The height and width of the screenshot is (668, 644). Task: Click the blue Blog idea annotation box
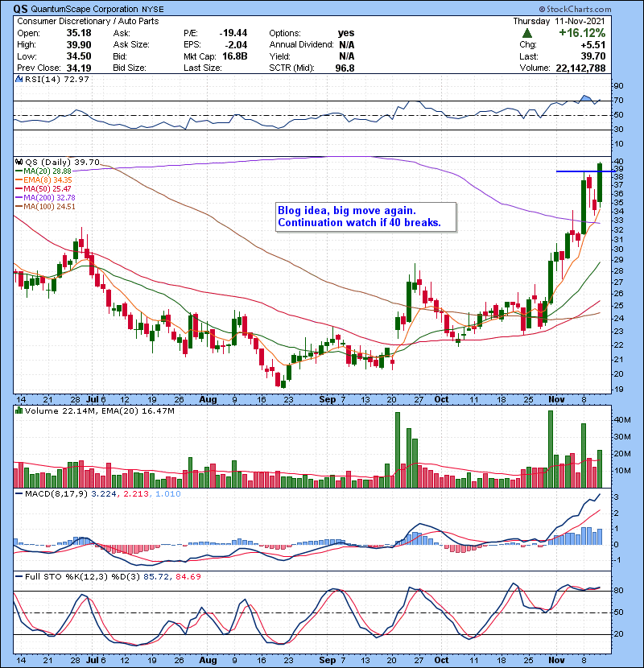coord(366,216)
